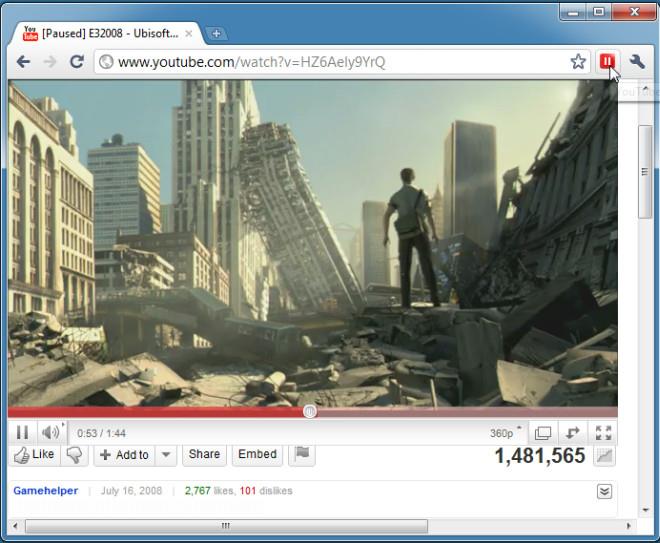Mute the video using the speaker icon
660x543 pixels.
(x=50, y=433)
